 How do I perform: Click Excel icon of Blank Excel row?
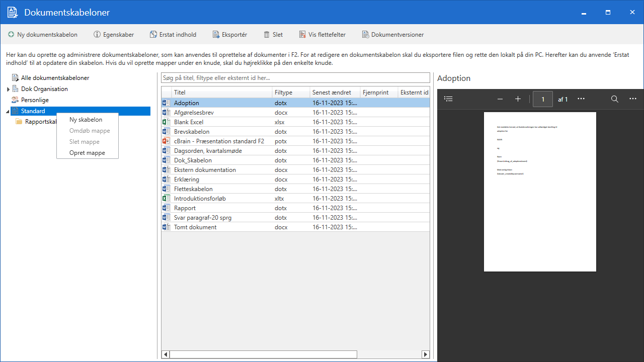(167, 122)
